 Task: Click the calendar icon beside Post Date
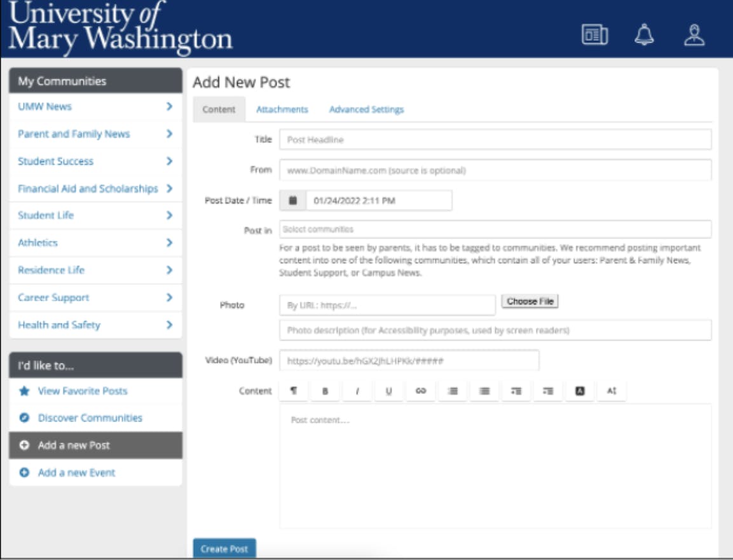(292, 200)
